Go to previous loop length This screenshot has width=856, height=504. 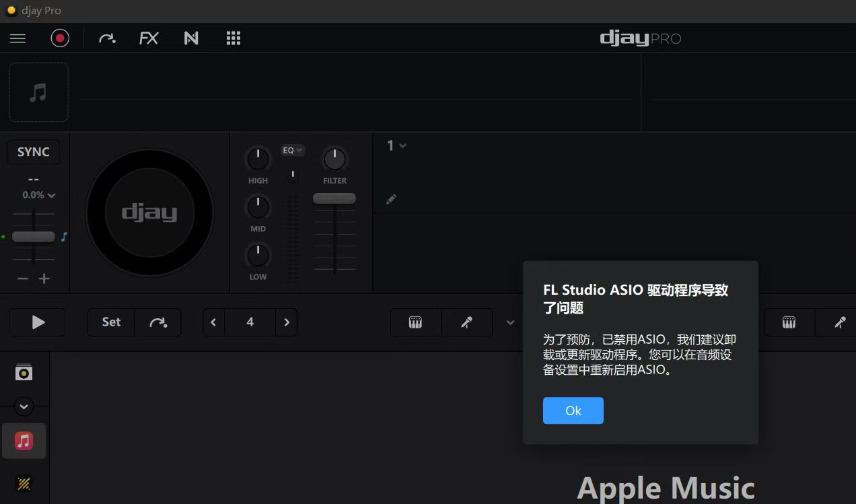click(x=213, y=322)
